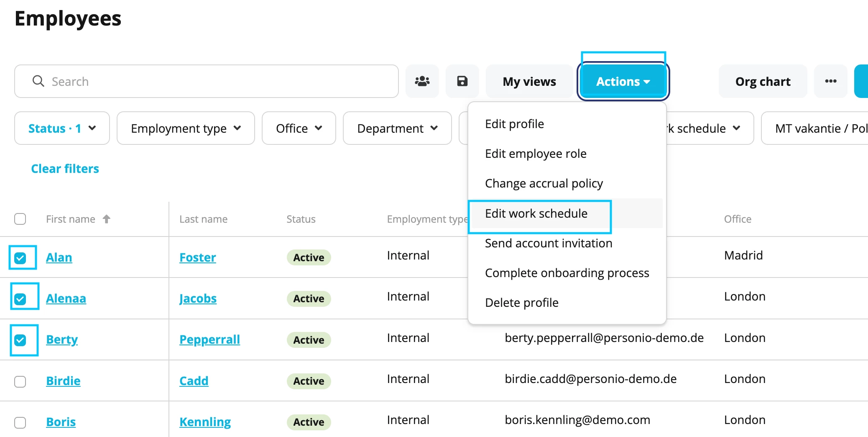The image size is (868, 437).
Task: Click the Kennling last name link
Action: [x=205, y=422]
